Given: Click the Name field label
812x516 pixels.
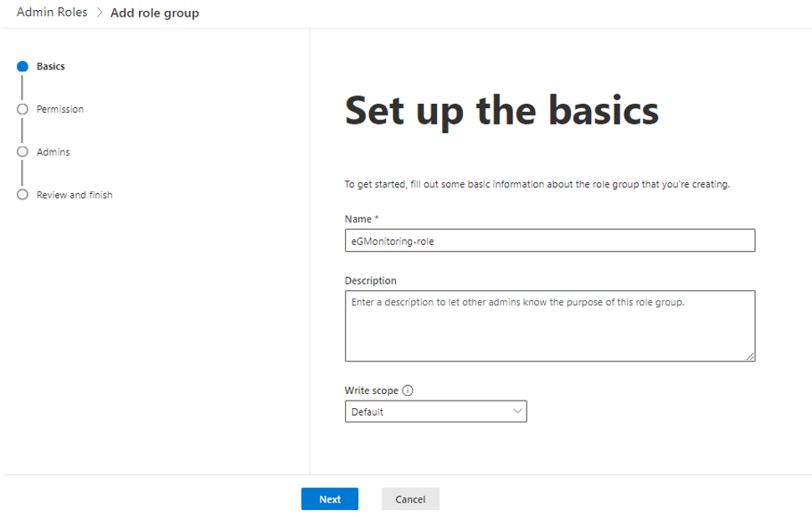Looking at the screenshot, I should point(358,219).
